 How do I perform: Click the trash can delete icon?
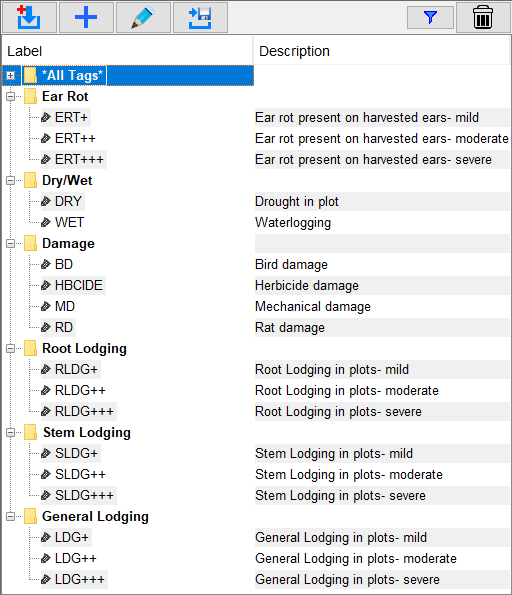pyautogui.click(x=483, y=17)
